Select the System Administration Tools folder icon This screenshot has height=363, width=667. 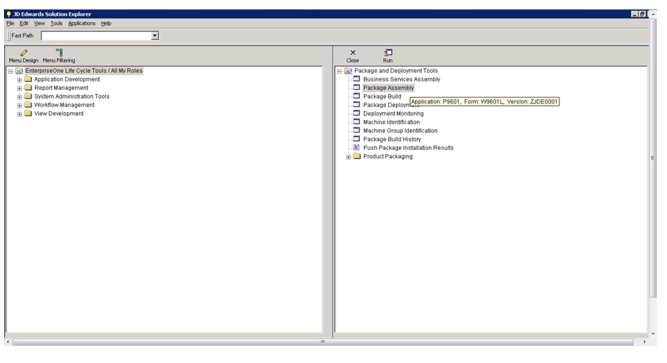pos(29,96)
